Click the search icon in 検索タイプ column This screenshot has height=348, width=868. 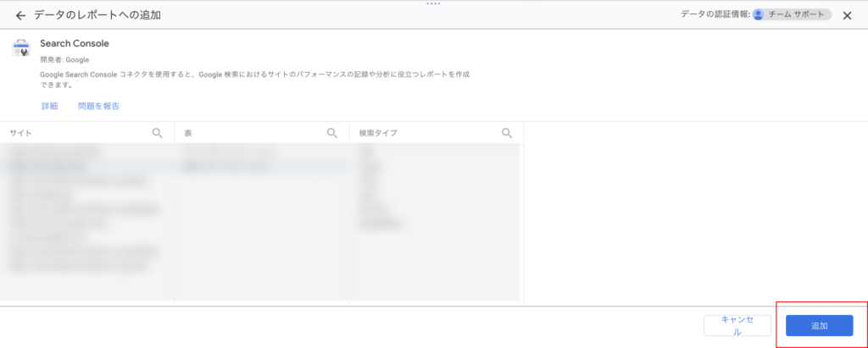(507, 133)
